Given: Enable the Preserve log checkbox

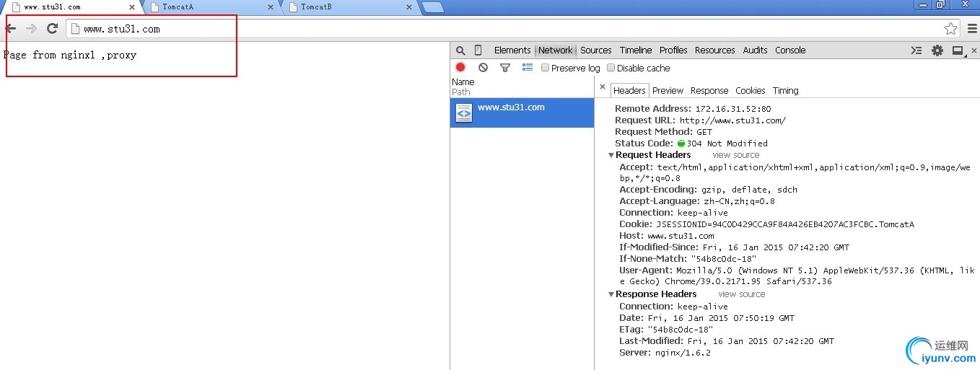Looking at the screenshot, I should tap(545, 68).
